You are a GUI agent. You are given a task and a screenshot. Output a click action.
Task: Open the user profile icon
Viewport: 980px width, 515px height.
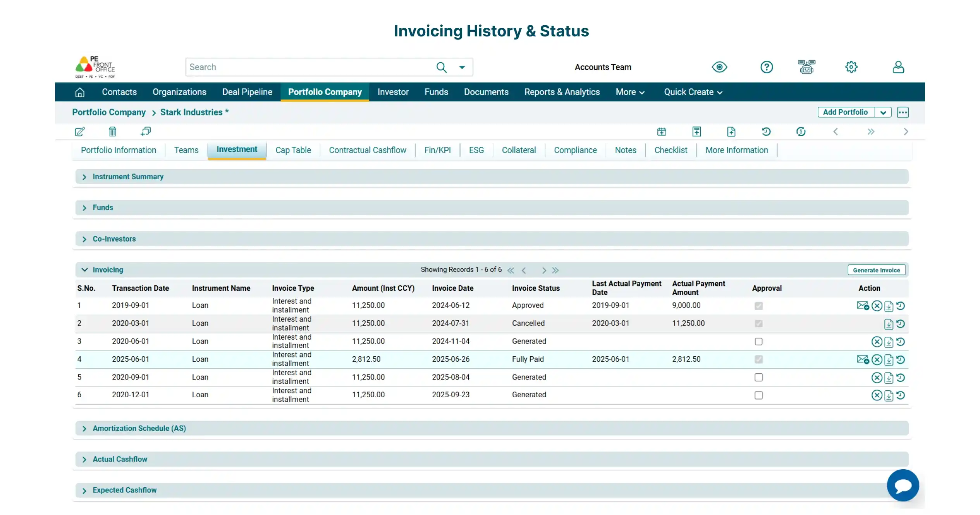click(x=898, y=67)
